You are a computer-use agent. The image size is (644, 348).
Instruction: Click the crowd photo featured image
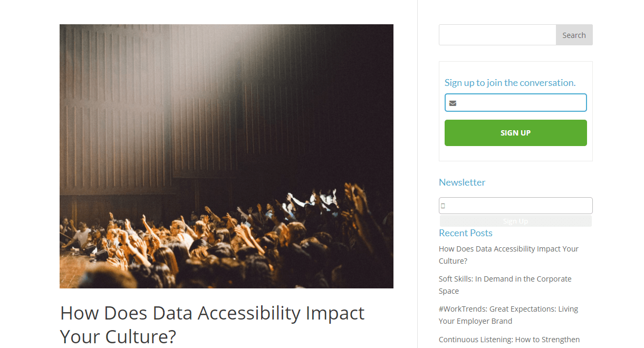(226, 156)
